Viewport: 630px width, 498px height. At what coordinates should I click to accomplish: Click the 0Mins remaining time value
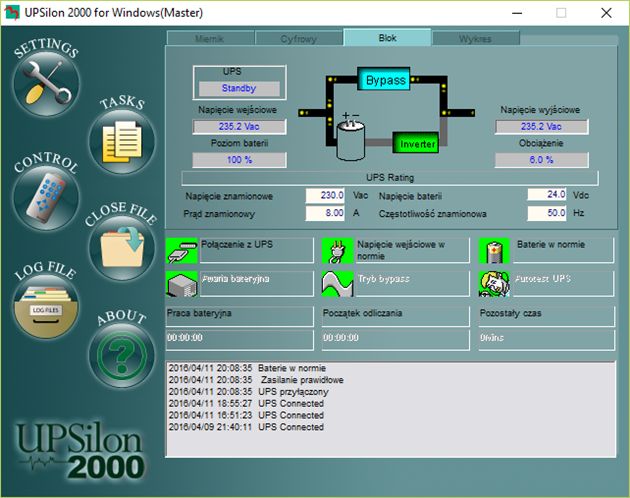tap(546, 340)
